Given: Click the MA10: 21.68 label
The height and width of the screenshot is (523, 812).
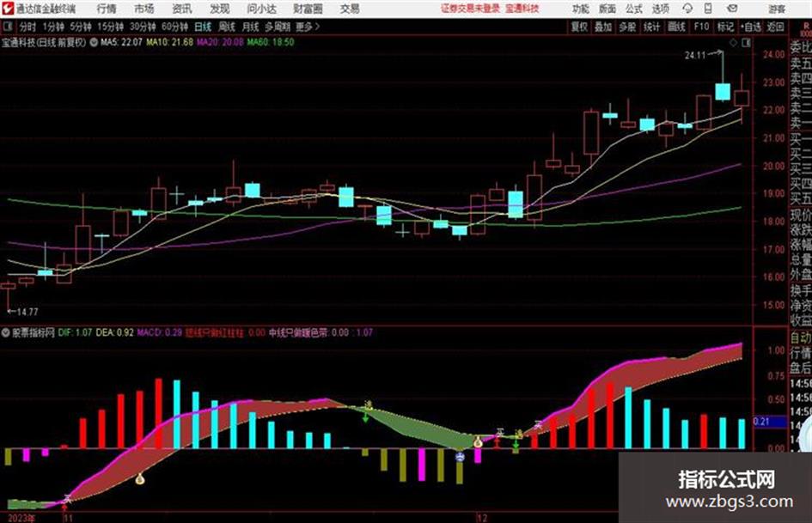Looking at the screenshot, I should [170, 42].
